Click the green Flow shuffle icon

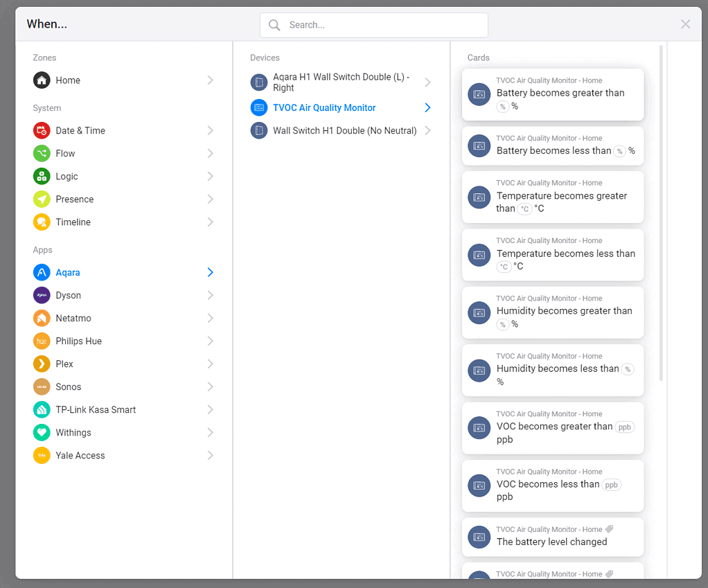point(42,154)
